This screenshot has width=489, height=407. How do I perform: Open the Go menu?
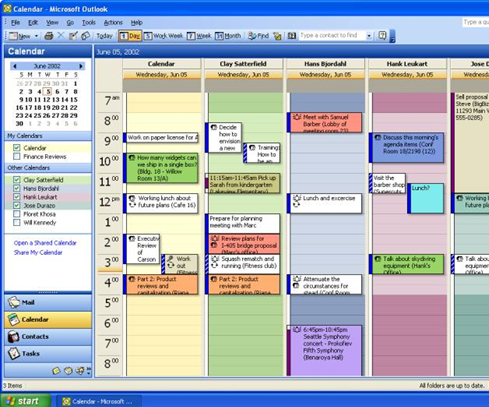(x=70, y=23)
